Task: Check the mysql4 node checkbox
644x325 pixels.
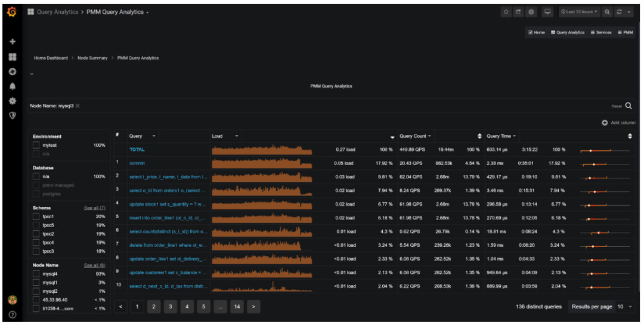Action: coord(36,274)
